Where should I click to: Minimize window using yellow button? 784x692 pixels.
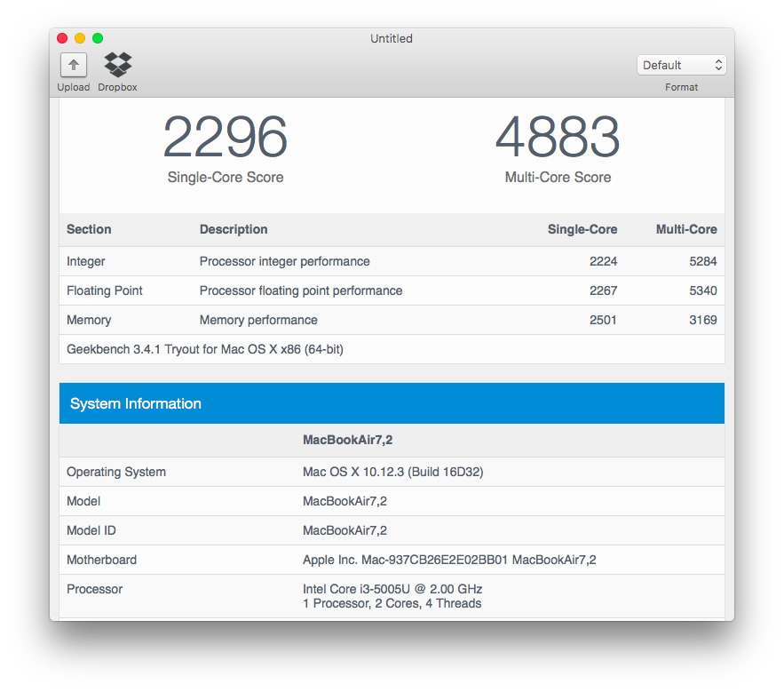coord(80,38)
